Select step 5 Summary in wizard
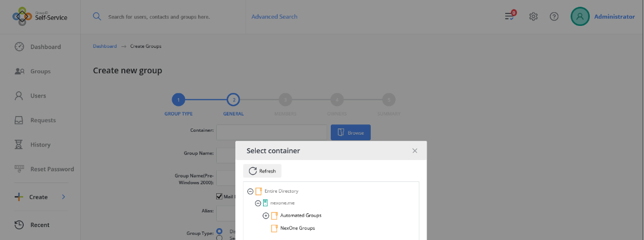644x240 pixels. click(388, 100)
